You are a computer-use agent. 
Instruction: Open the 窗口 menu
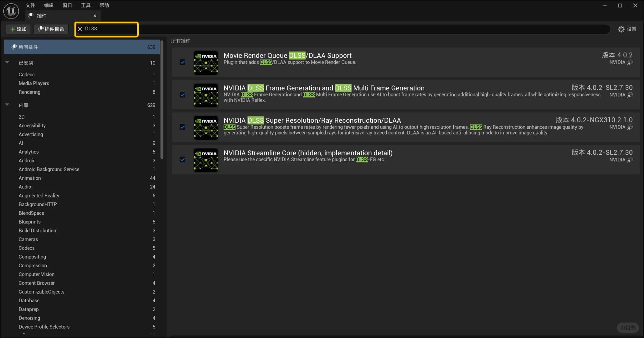point(67,5)
